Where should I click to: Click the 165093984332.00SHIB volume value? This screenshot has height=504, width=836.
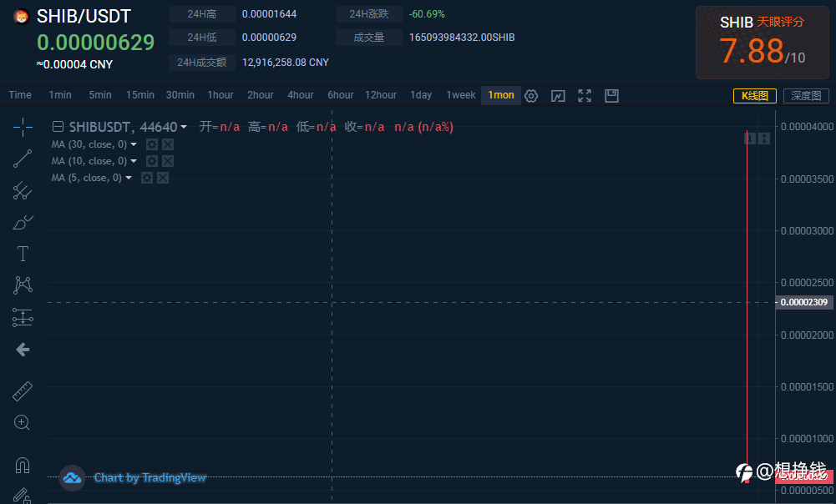pos(462,38)
